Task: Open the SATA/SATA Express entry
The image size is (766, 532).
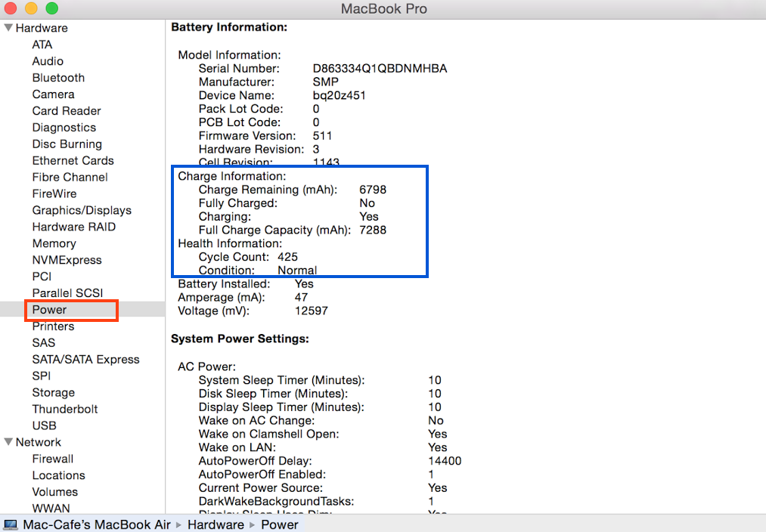Action: click(x=86, y=359)
